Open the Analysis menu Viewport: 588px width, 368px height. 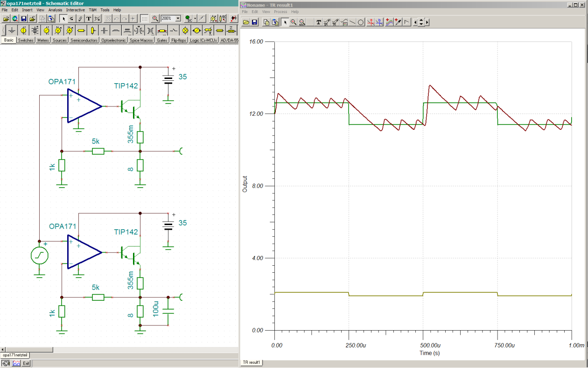point(55,10)
